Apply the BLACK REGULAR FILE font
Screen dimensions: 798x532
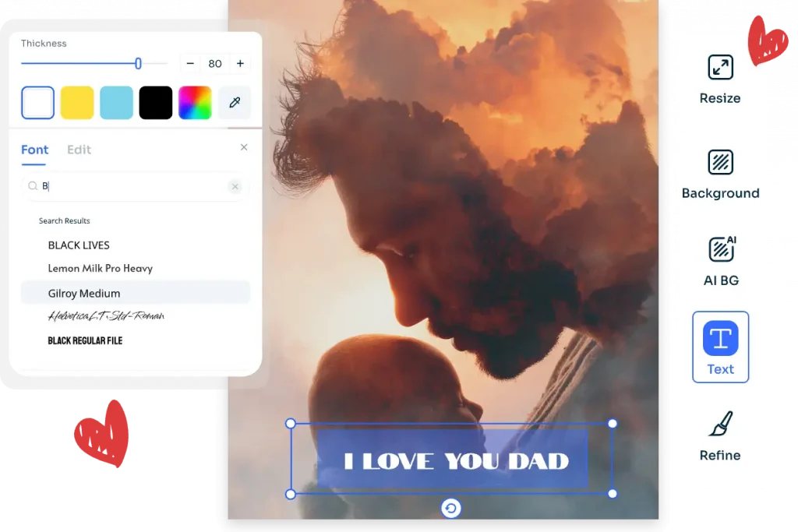pyautogui.click(x=85, y=340)
